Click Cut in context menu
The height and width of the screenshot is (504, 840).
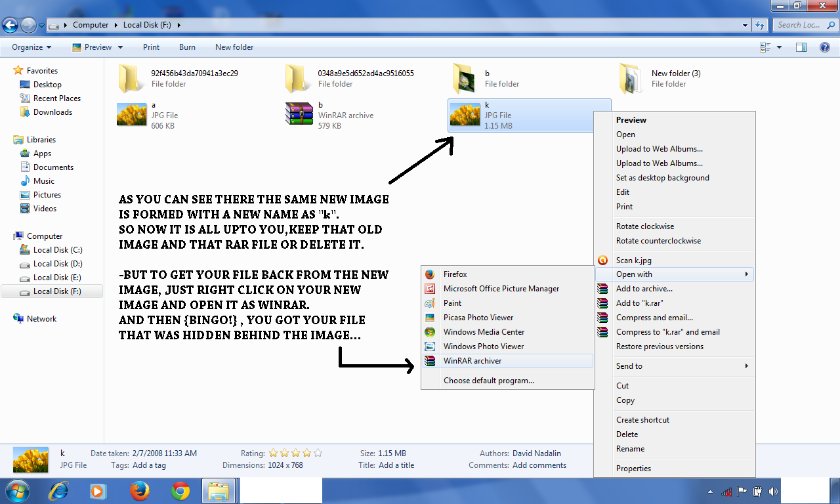(675, 386)
